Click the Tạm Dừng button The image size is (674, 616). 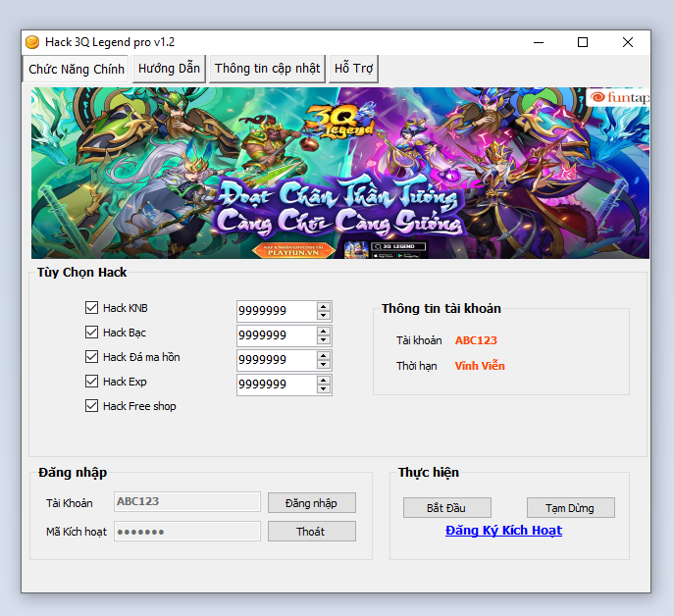pos(570,508)
